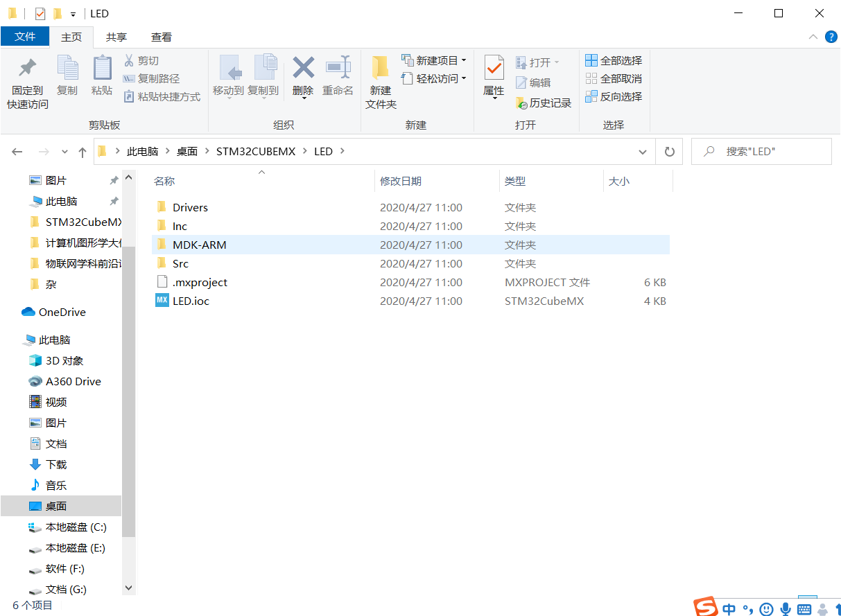Click the Open dropdown in ribbon
Screen dimensions: 841x616
537,62
